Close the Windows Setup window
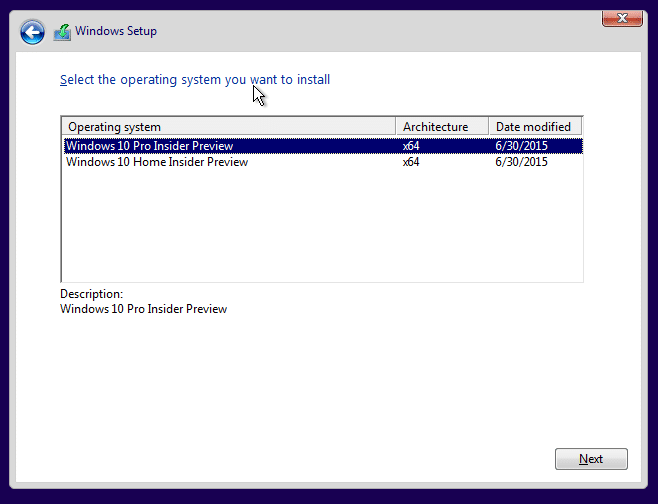This screenshot has width=658, height=504. click(622, 18)
